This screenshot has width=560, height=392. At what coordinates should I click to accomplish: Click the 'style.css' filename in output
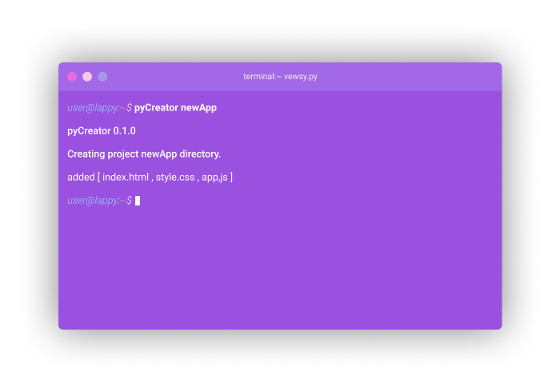coord(175,177)
